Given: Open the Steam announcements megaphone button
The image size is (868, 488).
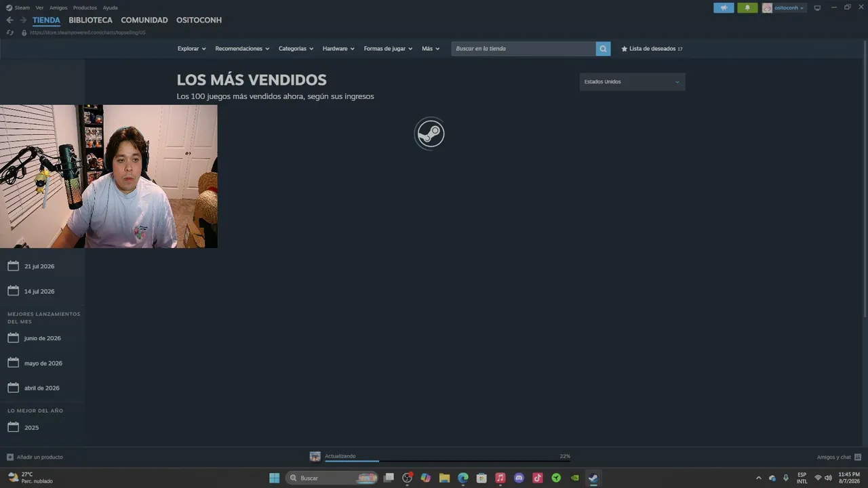Looking at the screenshot, I should pos(724,7).
